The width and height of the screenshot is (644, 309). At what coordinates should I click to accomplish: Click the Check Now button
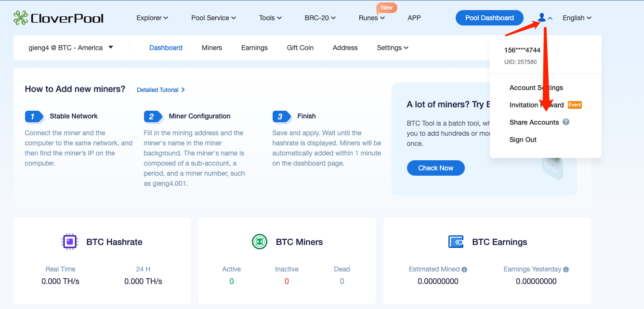(x=436, y=168)
